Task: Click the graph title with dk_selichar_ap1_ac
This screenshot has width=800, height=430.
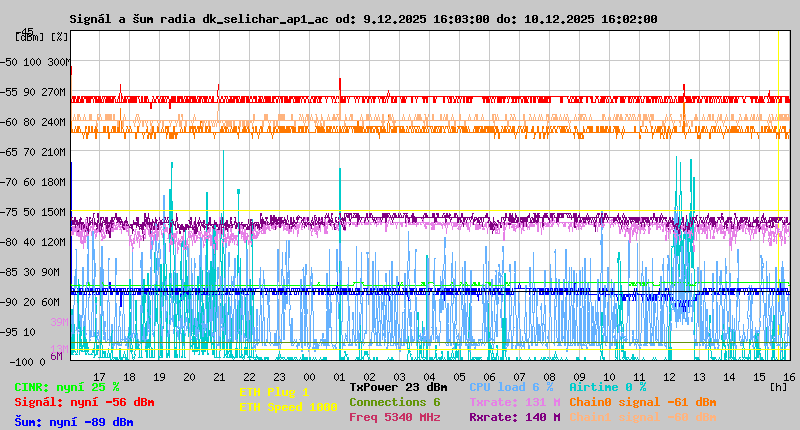Action: [362, 19]
